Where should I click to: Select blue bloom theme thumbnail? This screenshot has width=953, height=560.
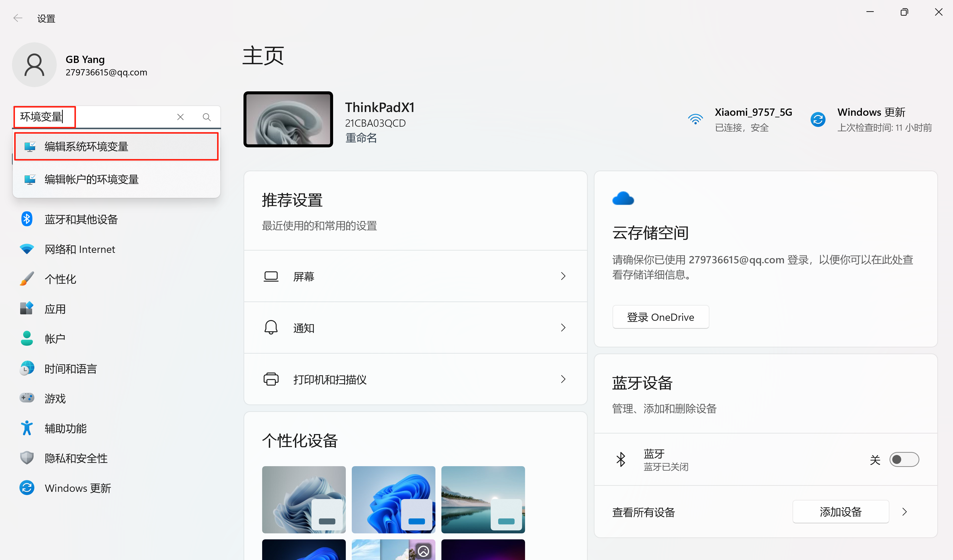click(x=393, y=500)
